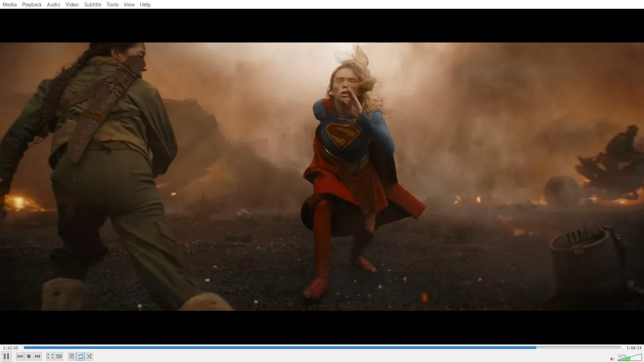Viewport: 644px width, 362px height.
Task: Toggle loop repeat mode
Action: click(80, 356)
